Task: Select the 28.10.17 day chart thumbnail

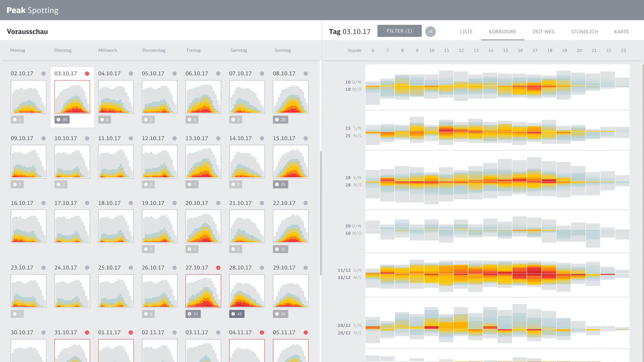Action: coord(247,291)
